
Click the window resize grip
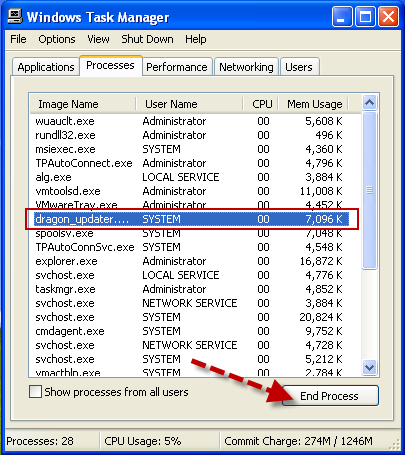tap(394, 444)
